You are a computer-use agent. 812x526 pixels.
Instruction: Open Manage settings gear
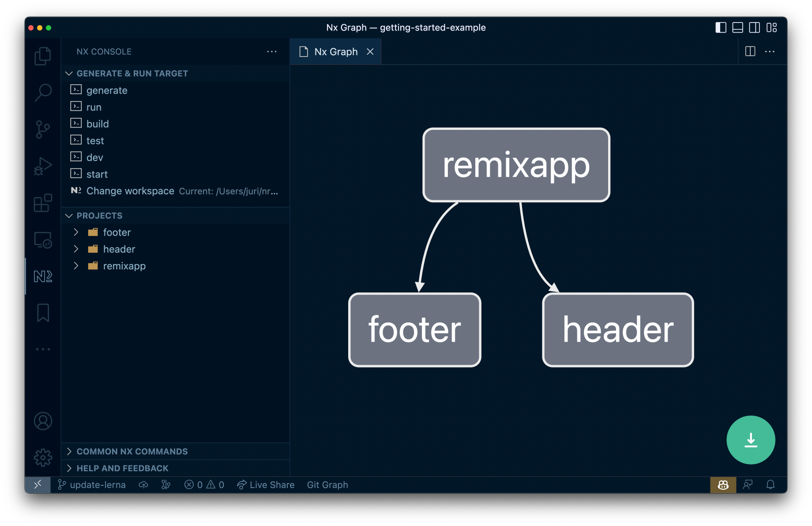click(x=42, y=458)
